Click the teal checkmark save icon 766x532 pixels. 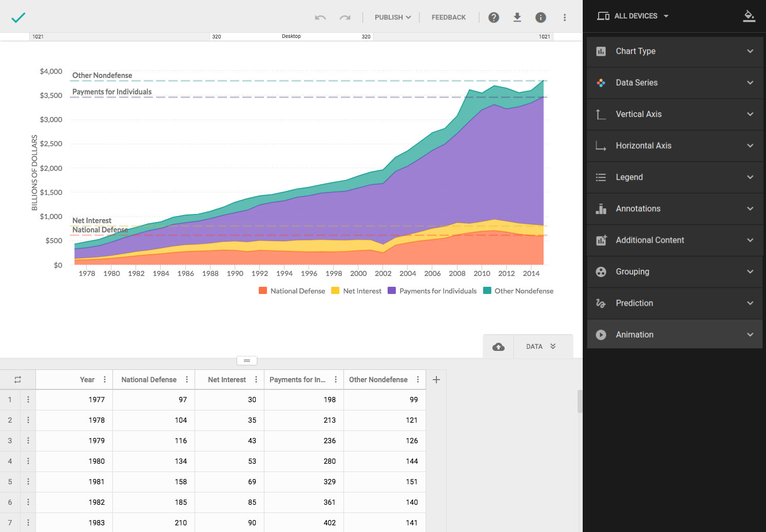pos(18,17)
